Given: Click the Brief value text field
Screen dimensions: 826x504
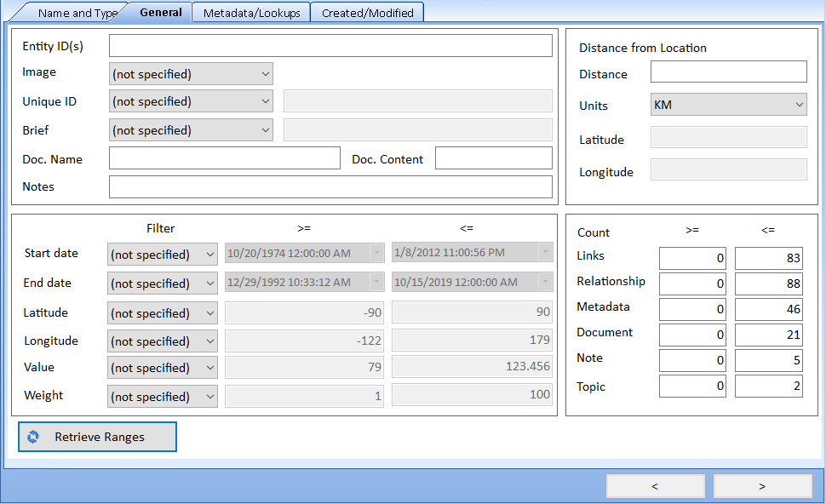Looking at the screenshot, I should point(418,129).
